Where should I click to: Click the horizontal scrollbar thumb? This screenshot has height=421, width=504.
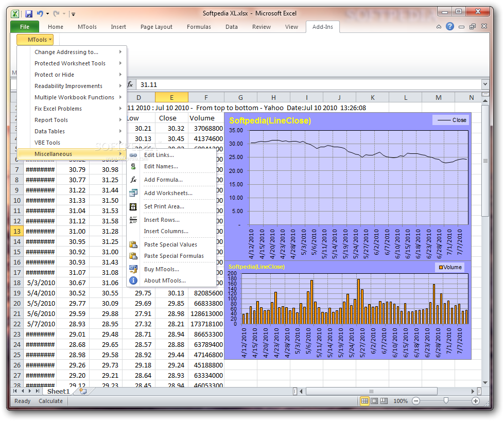tap(372, 391)
